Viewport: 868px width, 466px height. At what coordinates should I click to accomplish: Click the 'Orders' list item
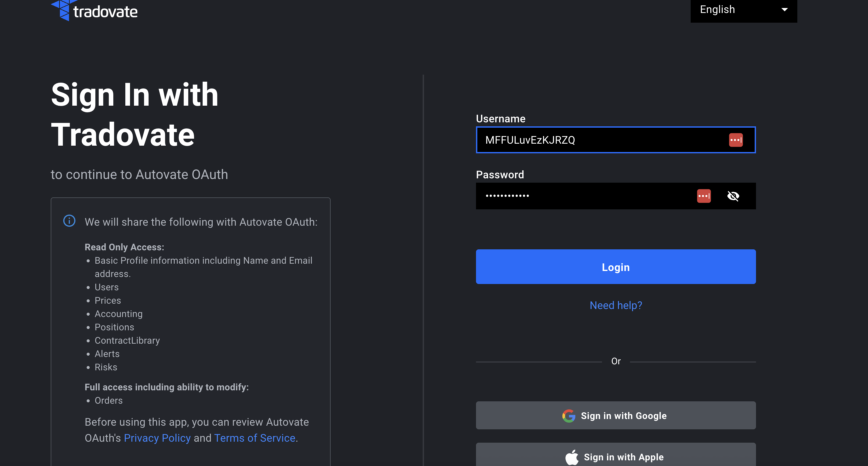pyautogui.click(x=109, y=400)
